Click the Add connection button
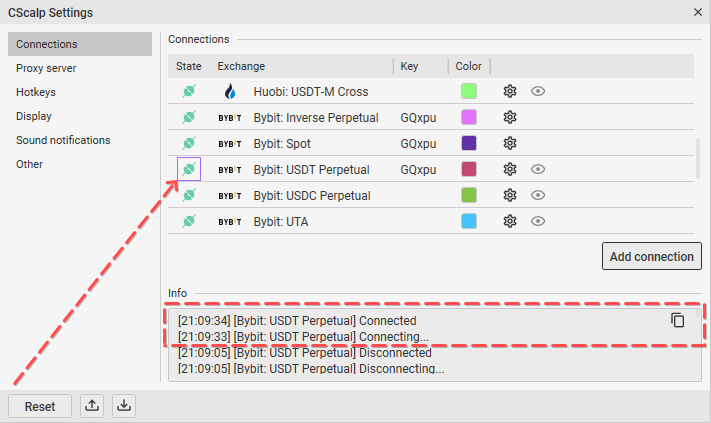This screenshot has width=711, height=423. point(652,256)
